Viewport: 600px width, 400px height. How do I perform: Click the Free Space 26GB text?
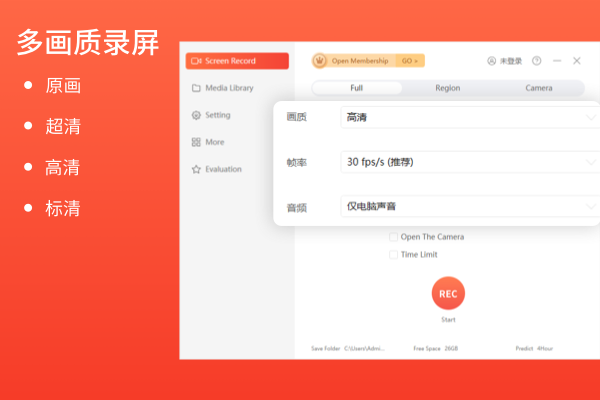[x=435, y=348]
